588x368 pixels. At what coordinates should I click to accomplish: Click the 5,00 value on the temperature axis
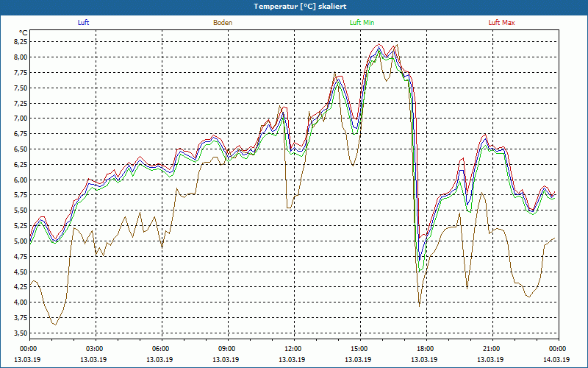[21, 241]
